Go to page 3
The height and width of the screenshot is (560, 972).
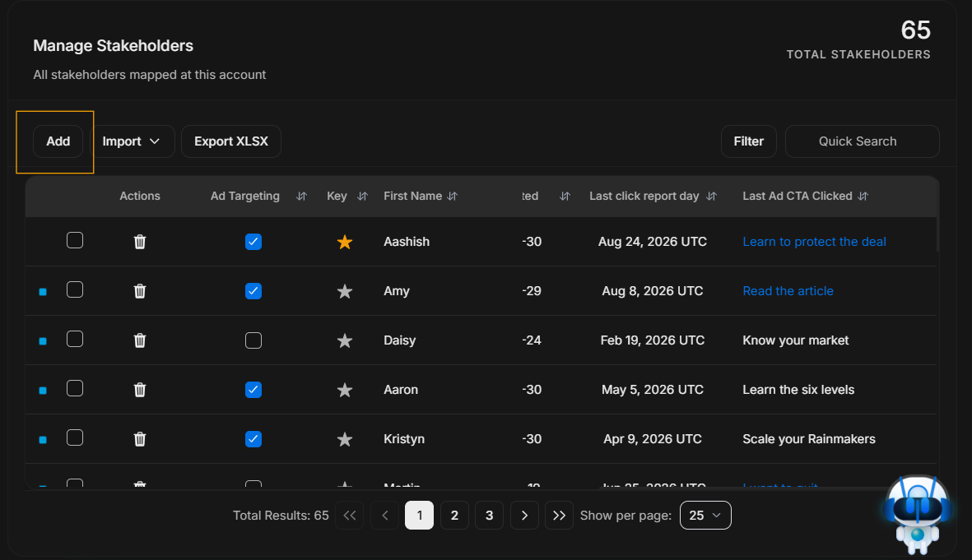pyautogui.click(x=489, y=516)
